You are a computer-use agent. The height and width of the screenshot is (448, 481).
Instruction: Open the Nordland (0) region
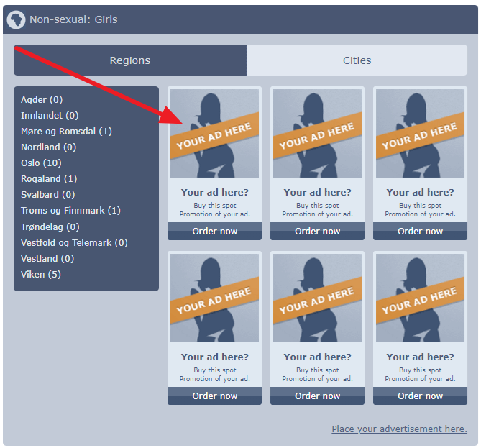tap(48, 147)
